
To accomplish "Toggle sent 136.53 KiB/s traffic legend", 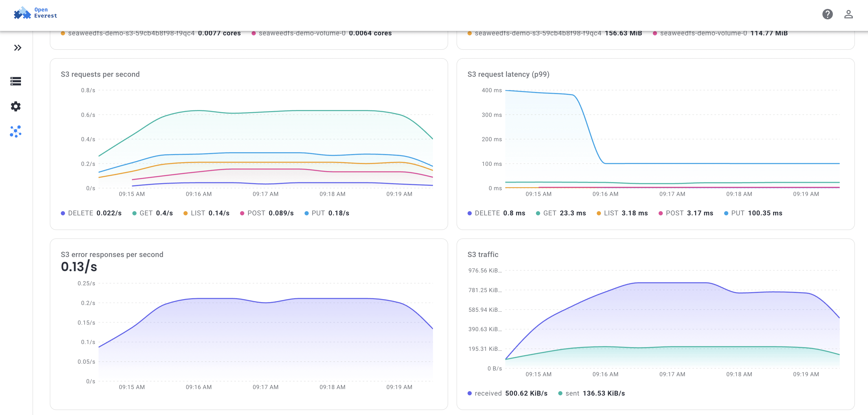I will pos(591,394).
